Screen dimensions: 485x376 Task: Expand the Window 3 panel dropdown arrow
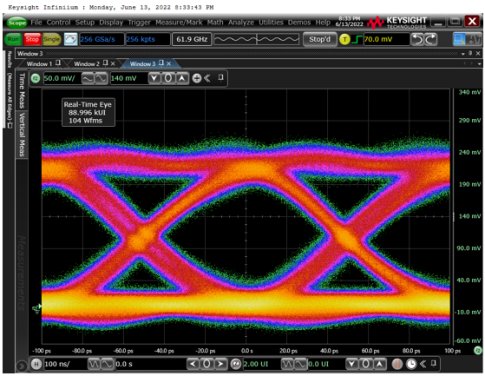click(x=463, y=54)
